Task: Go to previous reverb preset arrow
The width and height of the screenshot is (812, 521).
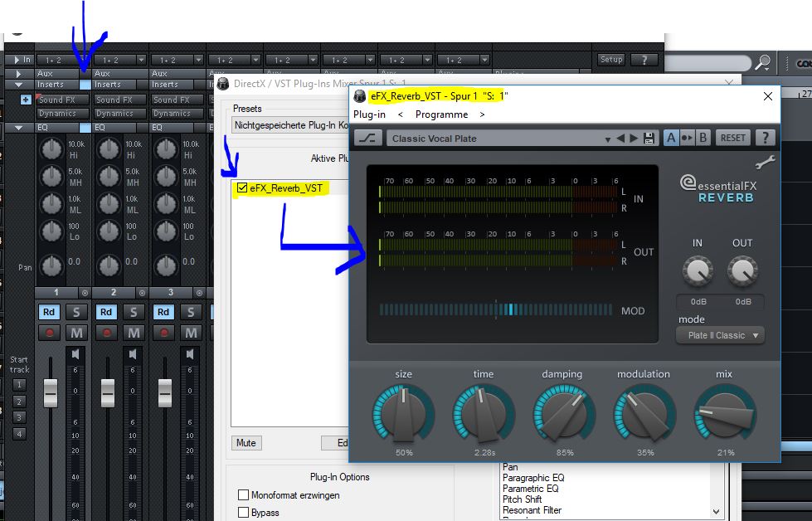Action: pyautogui.click(x=621, y=139)
